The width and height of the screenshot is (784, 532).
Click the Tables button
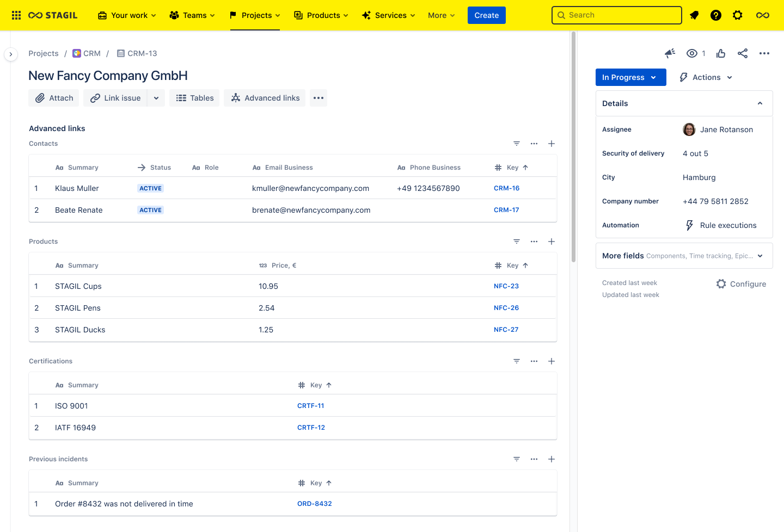point(194,98)
